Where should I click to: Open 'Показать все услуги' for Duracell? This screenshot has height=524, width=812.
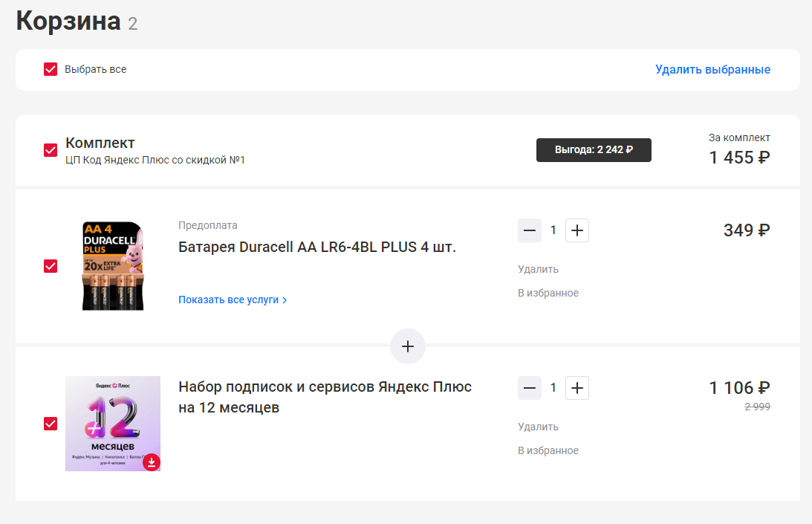(233, 300)
